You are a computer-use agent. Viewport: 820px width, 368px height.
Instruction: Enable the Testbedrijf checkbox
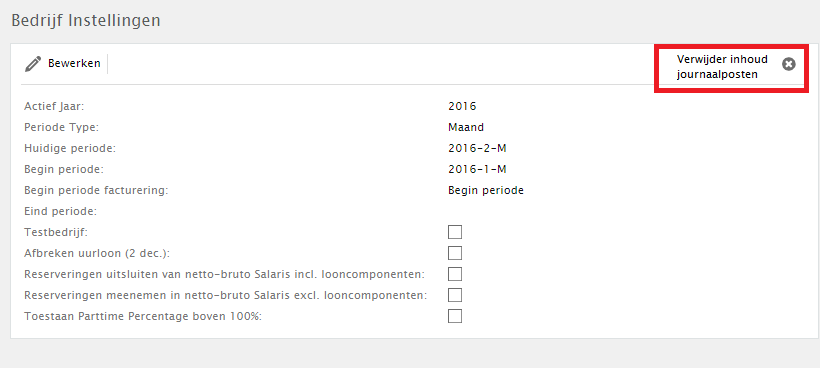pos(455,232)
